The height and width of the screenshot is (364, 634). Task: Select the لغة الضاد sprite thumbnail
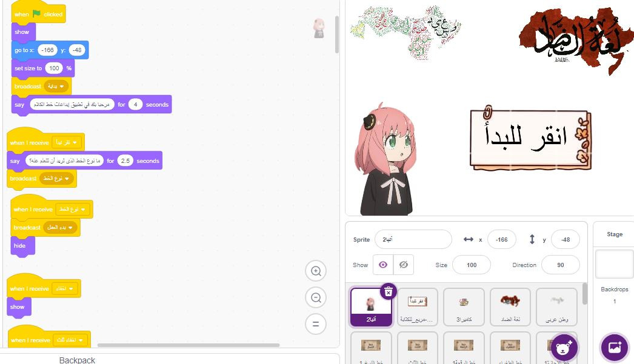point(510,307)
